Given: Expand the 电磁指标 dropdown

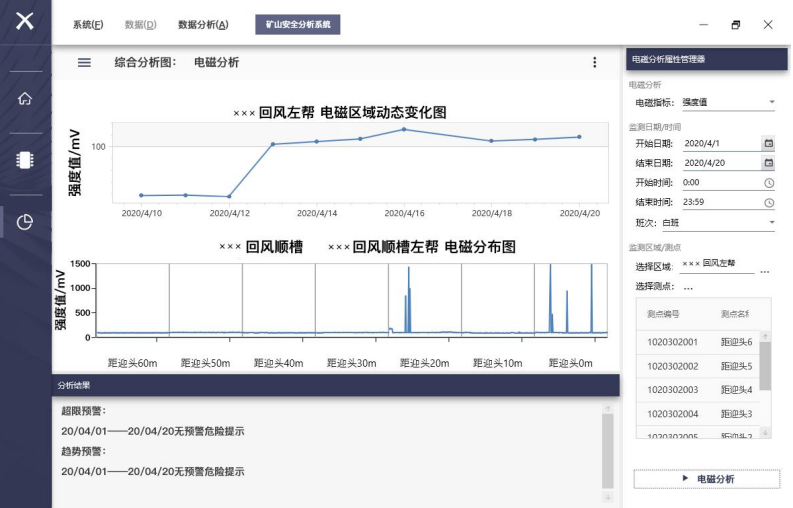Looking at the screenshot, I should (771, 102).
